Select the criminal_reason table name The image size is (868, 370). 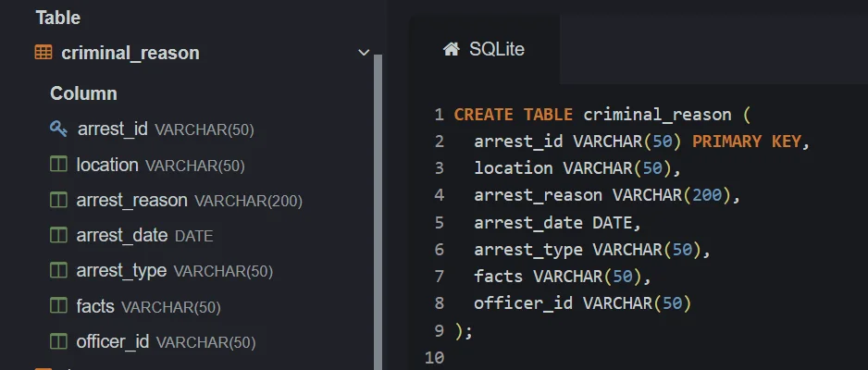[x=130, y=53]
